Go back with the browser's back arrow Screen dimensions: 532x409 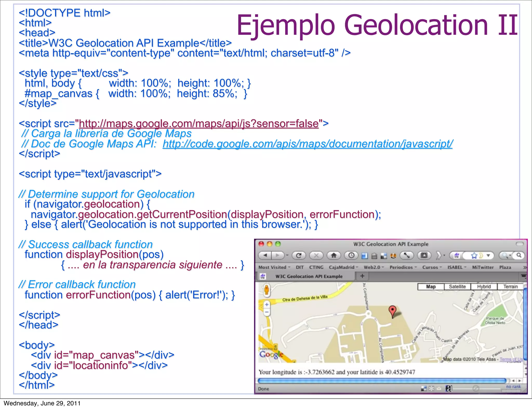(x=265, y=255)
